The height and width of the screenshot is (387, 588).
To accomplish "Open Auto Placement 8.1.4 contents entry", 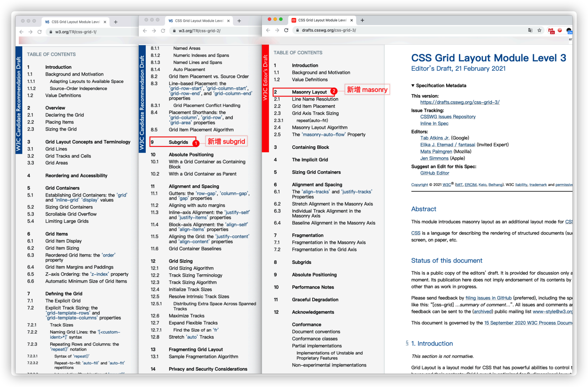I will click(x=189, y=69).
